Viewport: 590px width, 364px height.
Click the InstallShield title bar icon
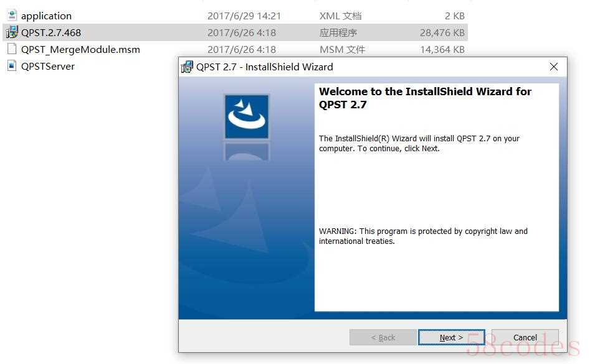pyautogui.click(x=187, y=67)
